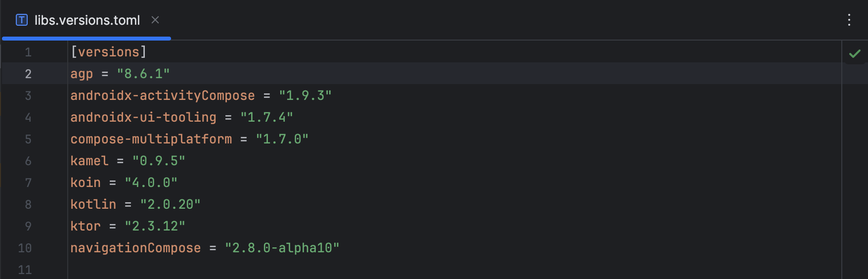Click the "2.8.0-alpha10" version string

tap(282, 248)
